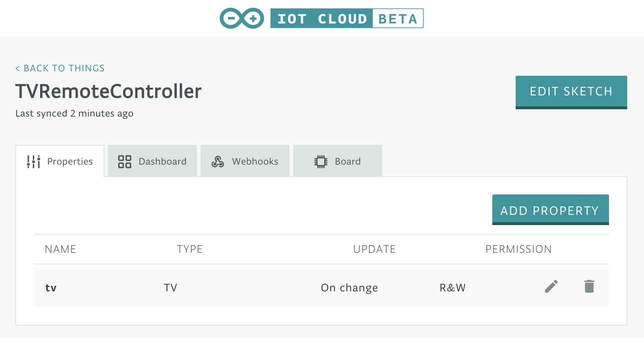Click the Properties sliders icon

pos(33,161)
